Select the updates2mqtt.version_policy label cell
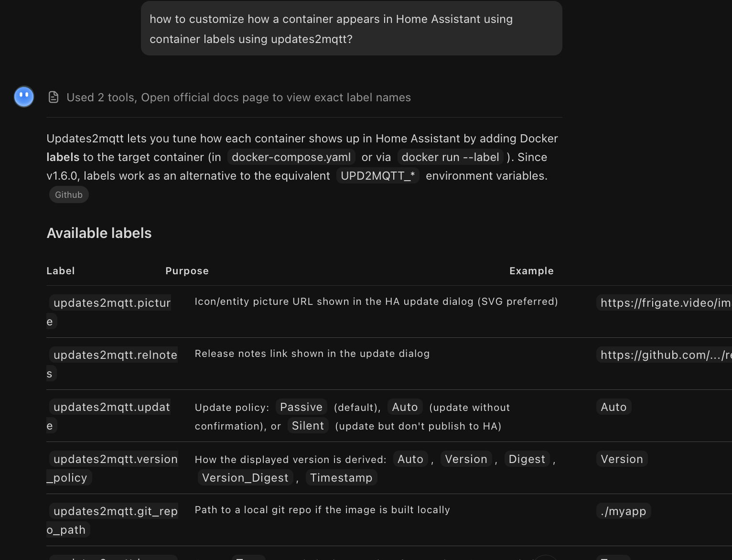This screenshot has height=560, width=732. (x=112, y=468)
